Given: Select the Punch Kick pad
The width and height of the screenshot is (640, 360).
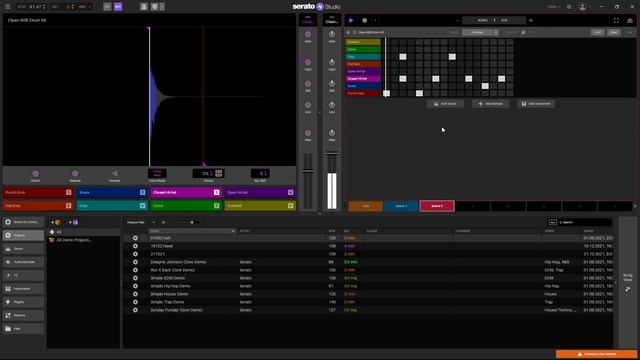Looking at the screenshot, I should [38, 192].
